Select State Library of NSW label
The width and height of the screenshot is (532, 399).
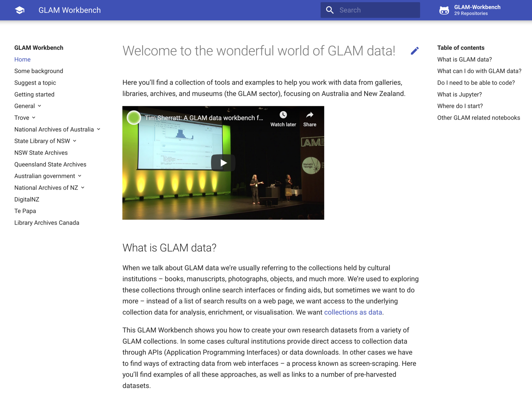click(x=42, y=141)
